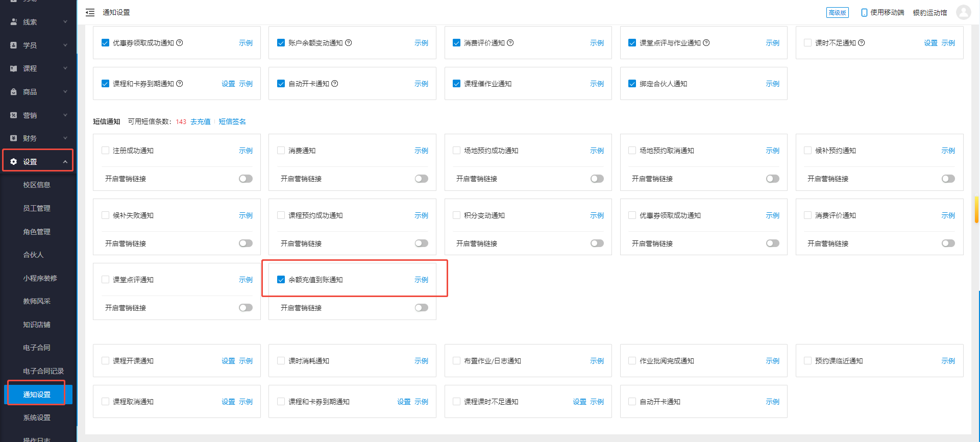980x442 pixels.
Task: View 示例 for 作业批阅完成通知
Action: [x=772, y=361]
